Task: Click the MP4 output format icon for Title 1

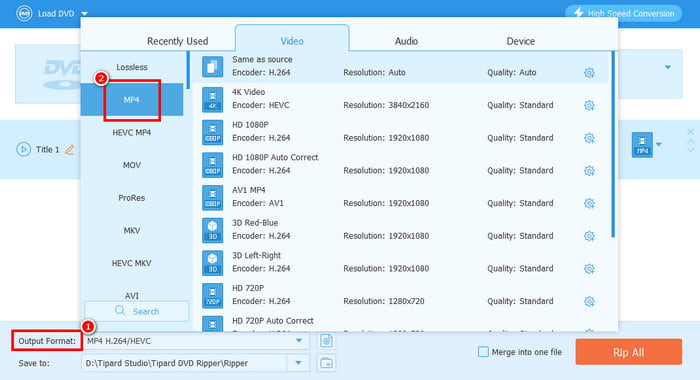Action: pyautogui.click(x=642, y=145)
